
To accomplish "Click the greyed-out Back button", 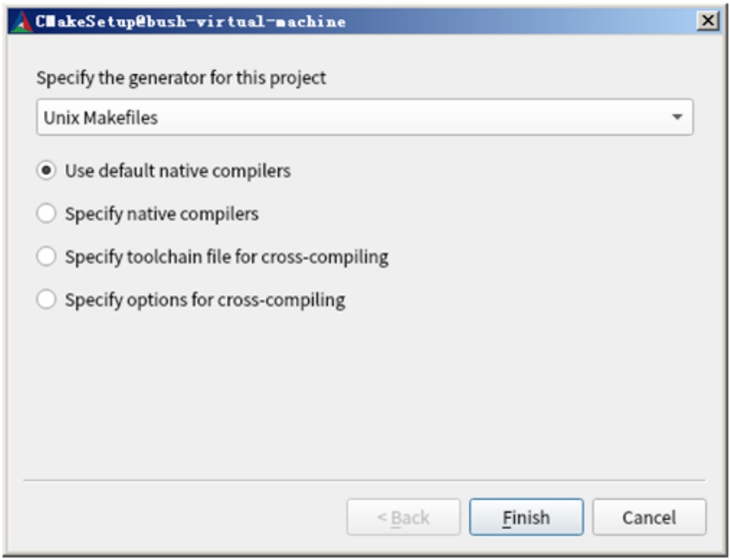I will 404,518.
